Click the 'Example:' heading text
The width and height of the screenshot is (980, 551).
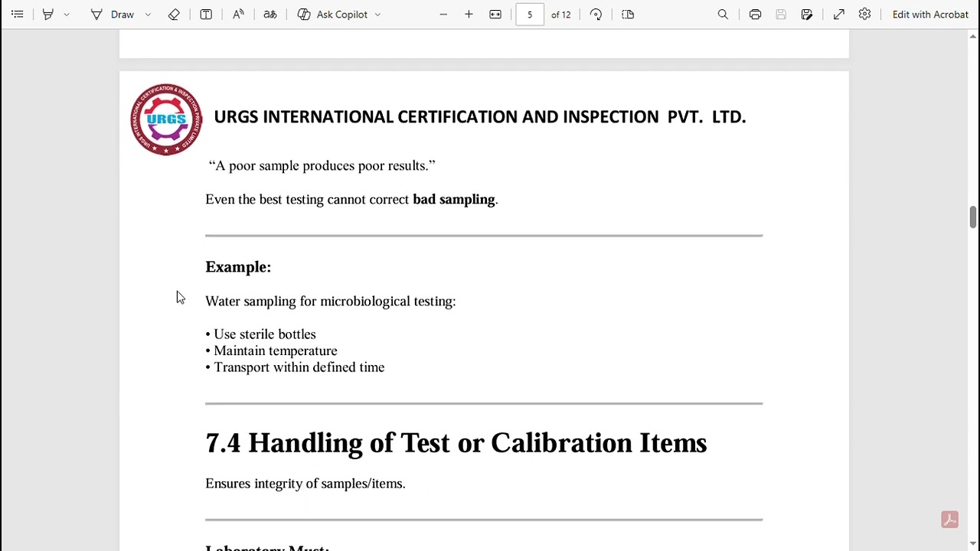pos(238,267)
